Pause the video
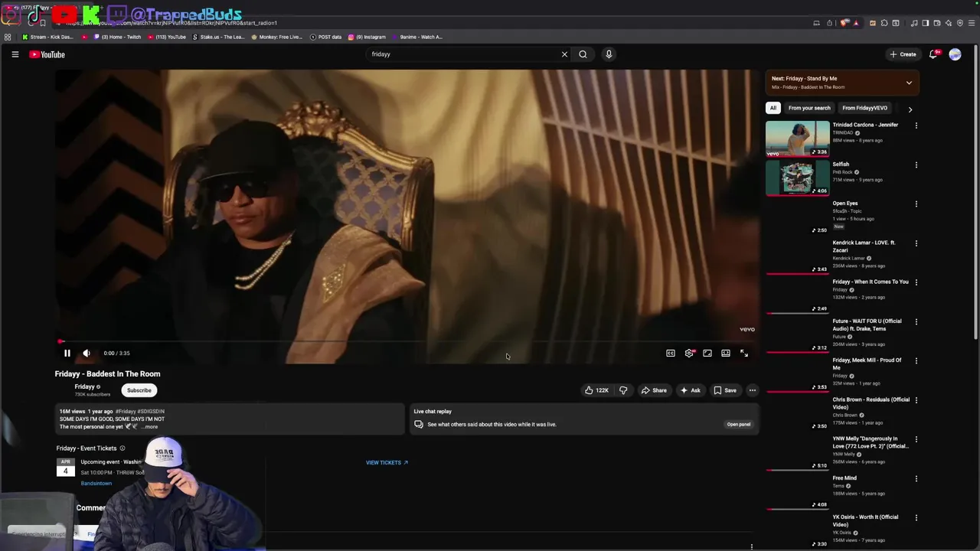Image resolution: width=980 pixels, height=551 pixels. point(67,353)
